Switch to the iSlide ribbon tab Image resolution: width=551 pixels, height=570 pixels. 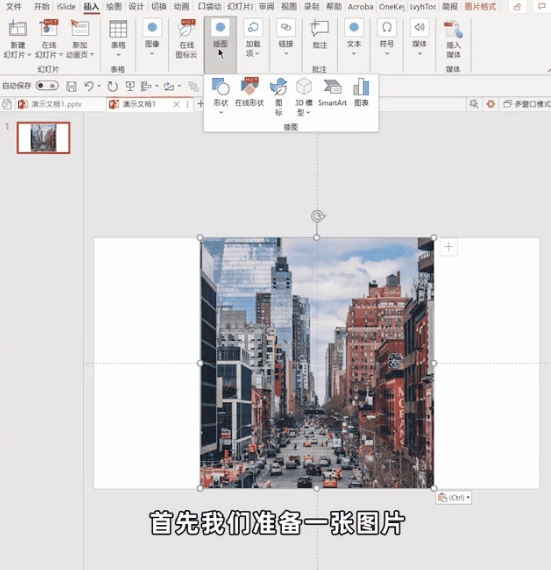click(x=66, y=7)
